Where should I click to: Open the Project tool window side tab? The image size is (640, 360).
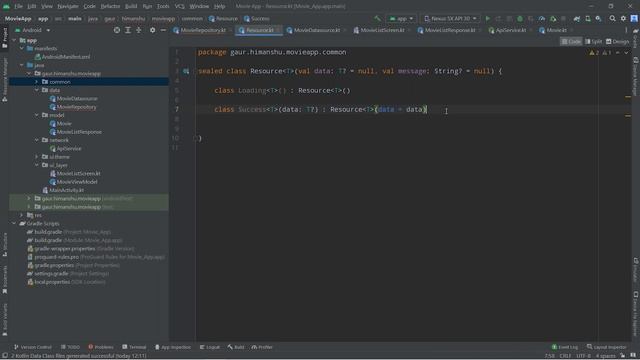point(4,38)
